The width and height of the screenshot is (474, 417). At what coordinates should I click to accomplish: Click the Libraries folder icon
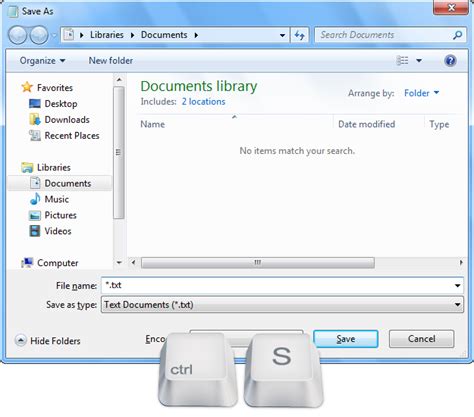point(27,167)
